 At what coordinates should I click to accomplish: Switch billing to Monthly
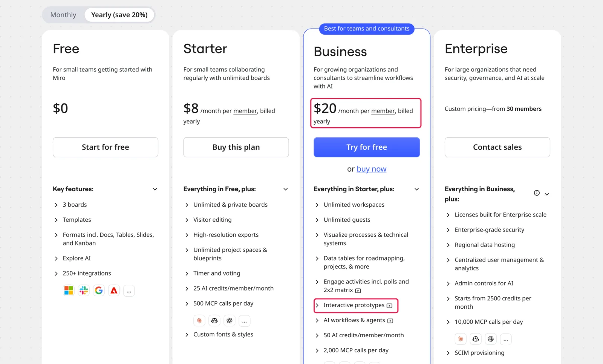[x=63, y=15]
